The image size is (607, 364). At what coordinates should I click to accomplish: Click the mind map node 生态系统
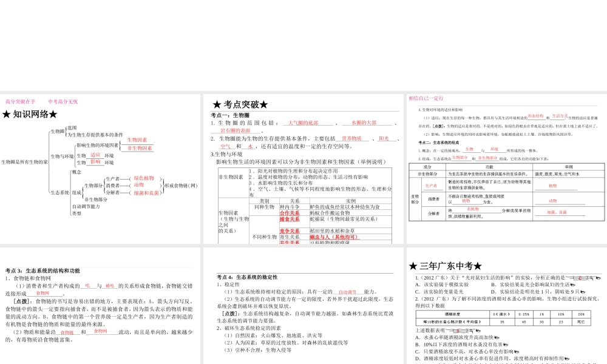pos(60,193)
